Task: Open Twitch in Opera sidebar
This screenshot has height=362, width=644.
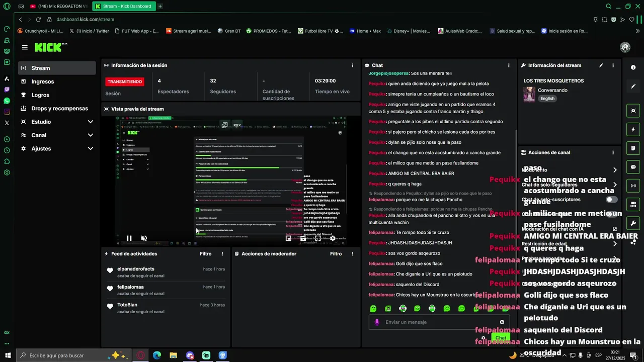Action: (7, 90)
